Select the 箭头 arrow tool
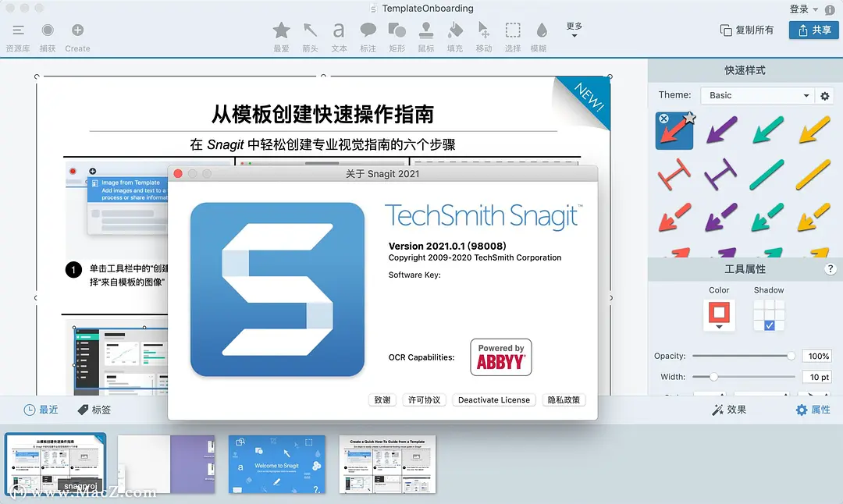 pos(310,37)
